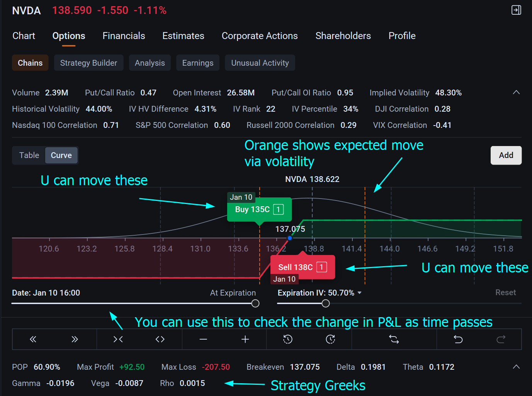Viewport: 532px width, 396px height.
Task: Click the undo arrow icon
Action: click(x=458, y=339)
